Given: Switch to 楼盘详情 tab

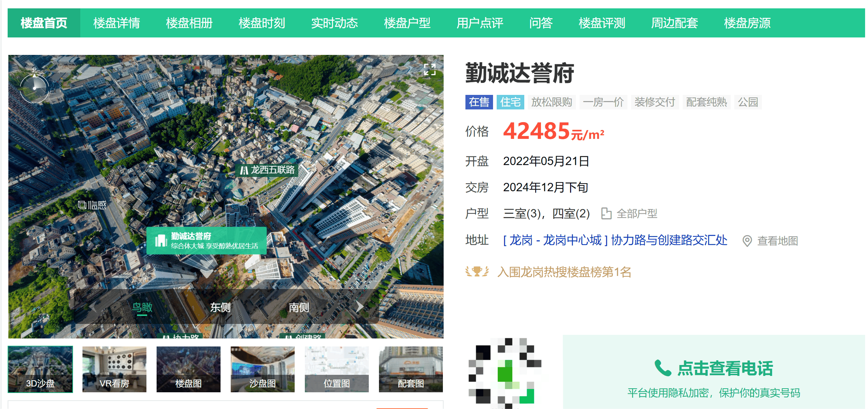Looking at the screenshot, I should [117, 23].
